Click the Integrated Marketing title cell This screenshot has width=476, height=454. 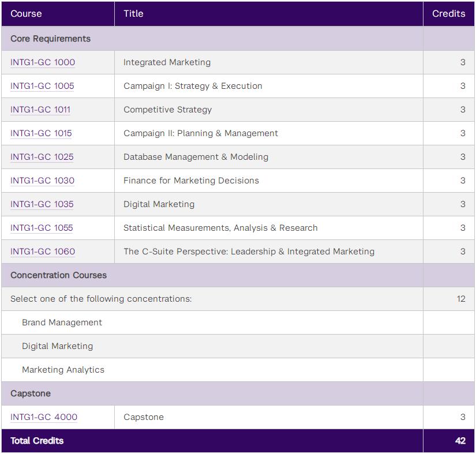269,62
